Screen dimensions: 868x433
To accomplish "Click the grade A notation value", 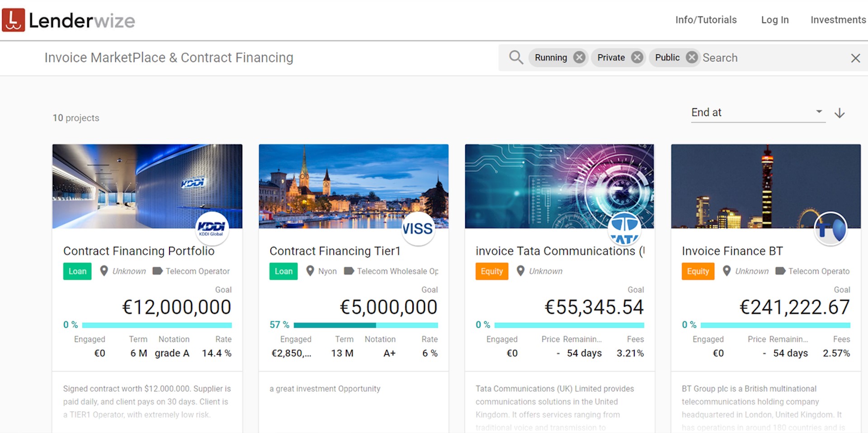I will (172, 353).
